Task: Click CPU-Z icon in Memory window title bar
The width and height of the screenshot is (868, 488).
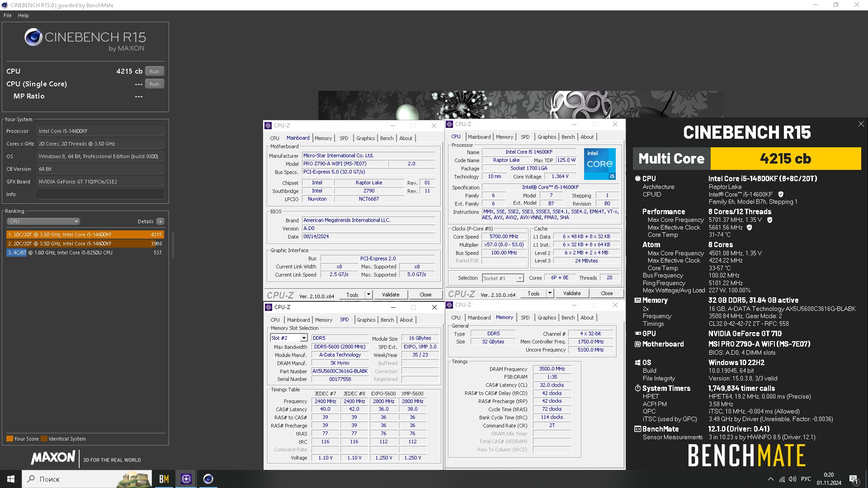Action: tap(449, 305)
